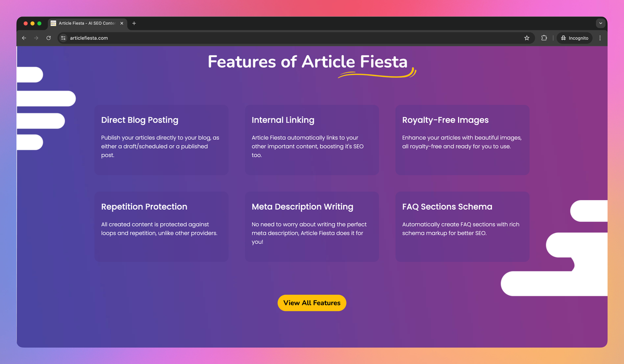Click the 'Publish your articles directly' description
The height and width of the screenshot is (364, 624).
[x=160, y=147]
